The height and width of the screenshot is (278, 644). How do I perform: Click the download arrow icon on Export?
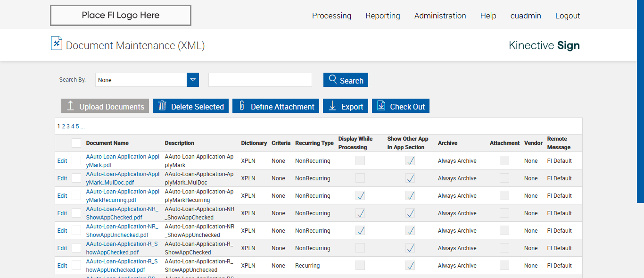tap(332, 106)
